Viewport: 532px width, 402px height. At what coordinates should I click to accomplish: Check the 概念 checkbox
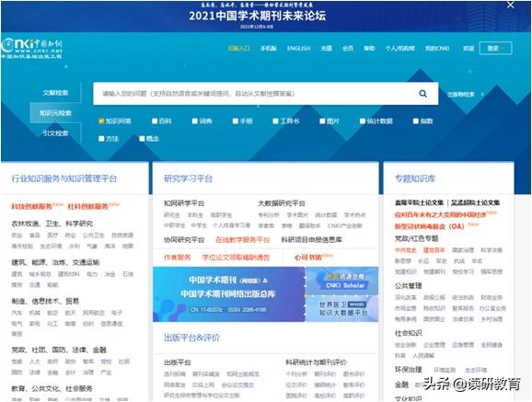click(142, 138)
